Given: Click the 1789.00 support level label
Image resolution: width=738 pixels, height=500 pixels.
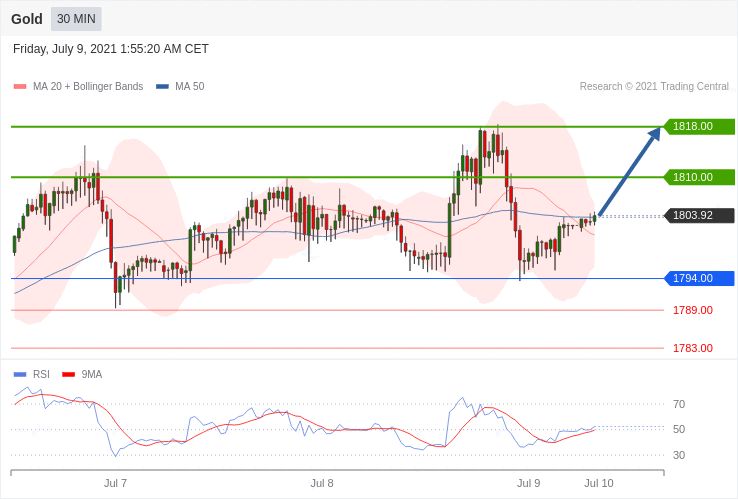Looking at the screenshot, I should click(x=692, y=310).
